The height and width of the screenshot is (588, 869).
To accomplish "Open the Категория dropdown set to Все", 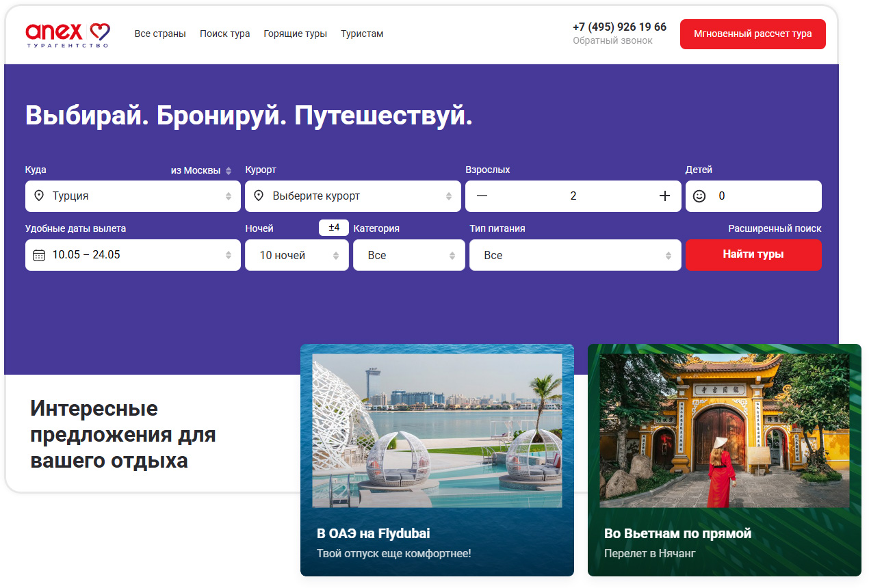I will [x=409, y=255].
